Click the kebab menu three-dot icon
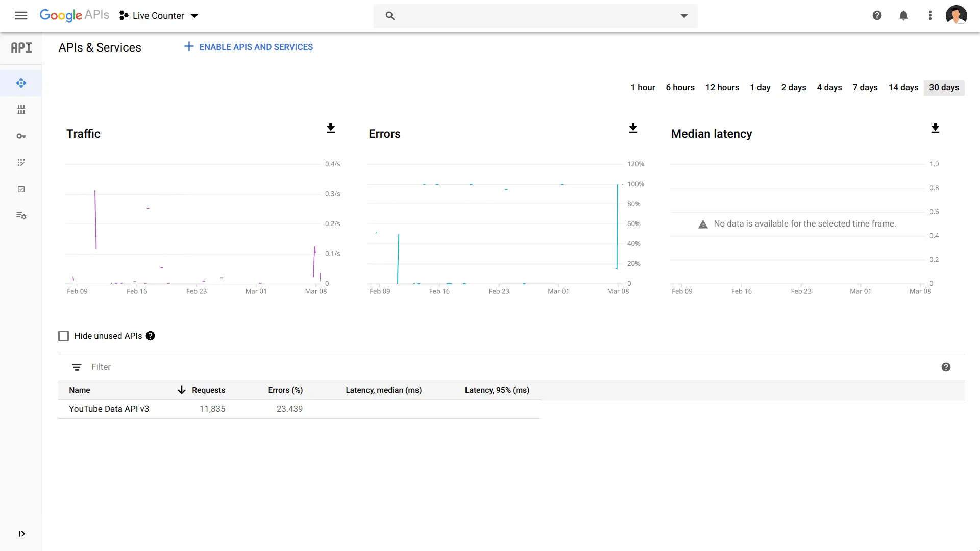The image size is (980, 551). pyautogui.click(x=929, y=15)
